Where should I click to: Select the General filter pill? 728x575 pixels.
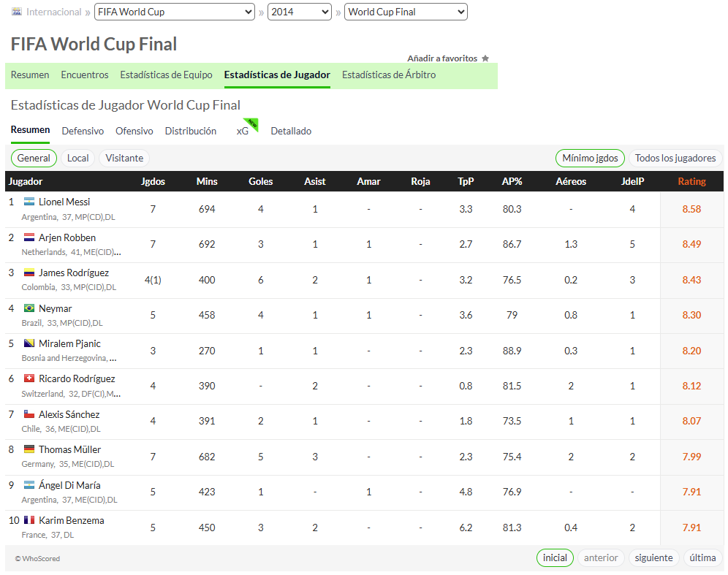pos(34,159)
